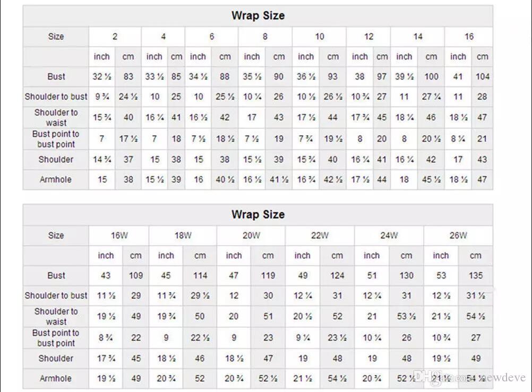Click the Bust row label in upper table
Viewport: 532px width, 392px height.
click(x=56, y=76)
